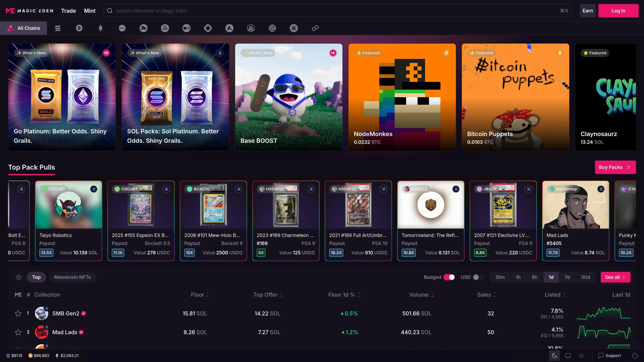
Task: Switch to Memecoin NFTs tab
Action: click(x=72, y=277)
